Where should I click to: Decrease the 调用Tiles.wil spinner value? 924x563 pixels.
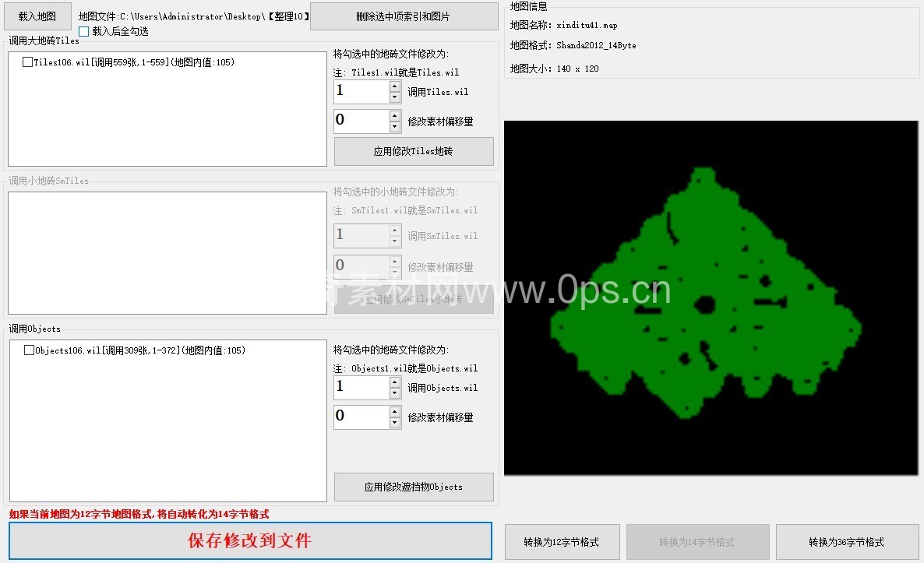pos(395,97)
